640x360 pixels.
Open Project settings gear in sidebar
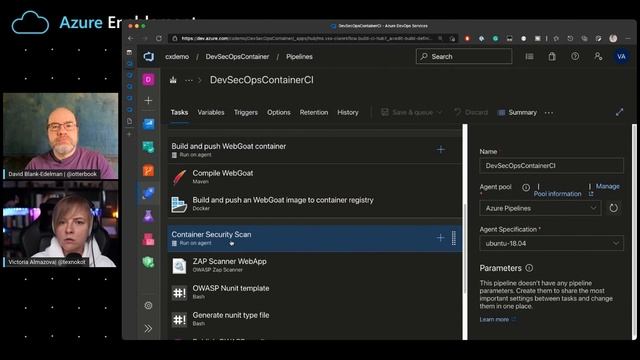(x=148, y=305)
